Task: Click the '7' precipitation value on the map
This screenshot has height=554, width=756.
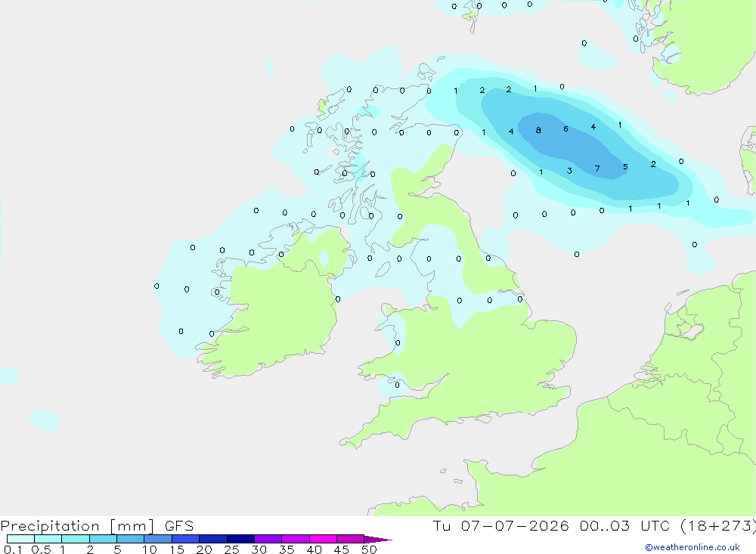Action: 597,169
